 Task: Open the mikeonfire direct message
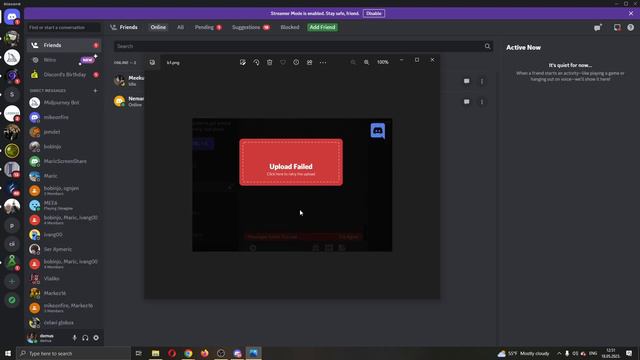pyautogui.click(x=64, y=117)
